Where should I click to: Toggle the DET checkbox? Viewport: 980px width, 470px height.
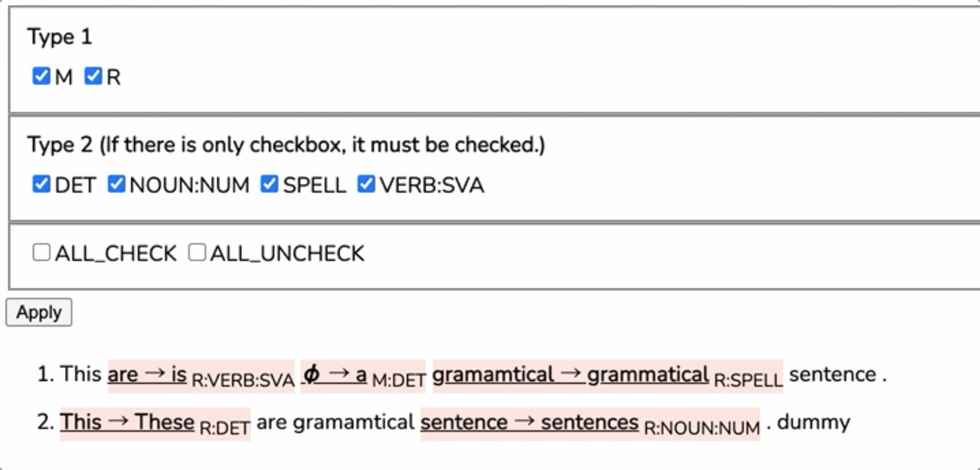(x=41, y=184)
